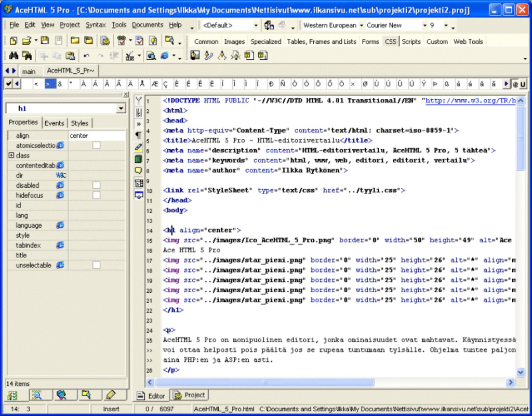Click the Undo arrow icon

(87, 55)
